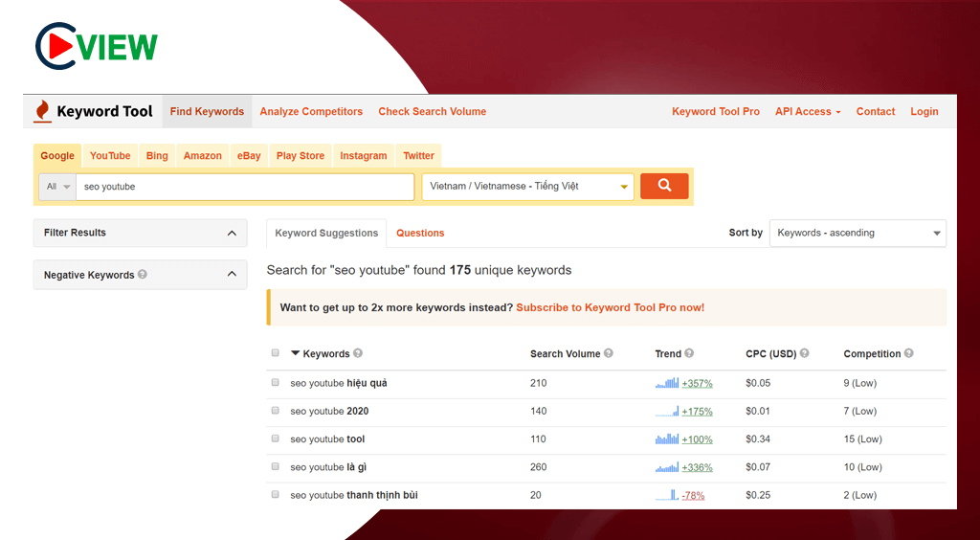
Task: Open trend chart for seo youtube là gì
Action: [x=667, y=467]
